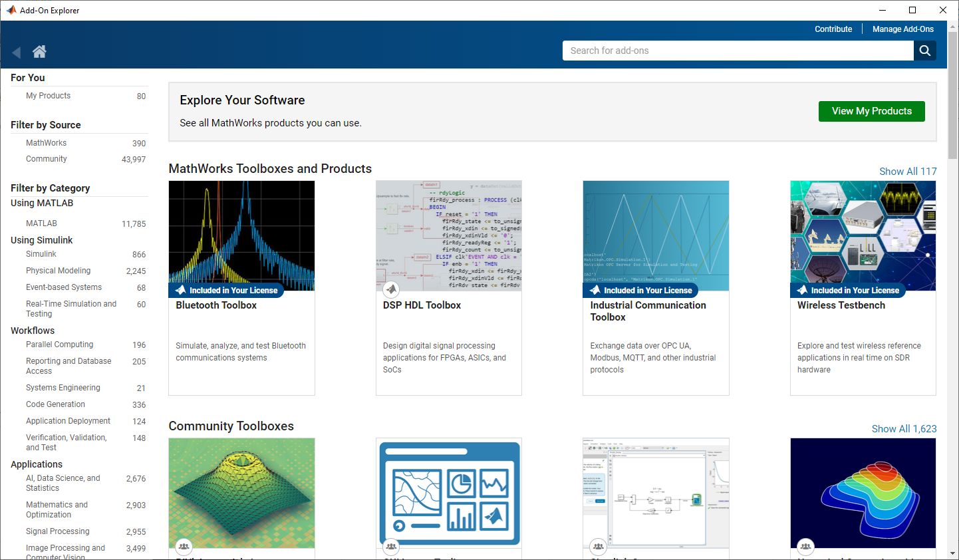959x560 pixels.
Task: Click community badge on the dashboard icon card
Action: pos(392,547)
